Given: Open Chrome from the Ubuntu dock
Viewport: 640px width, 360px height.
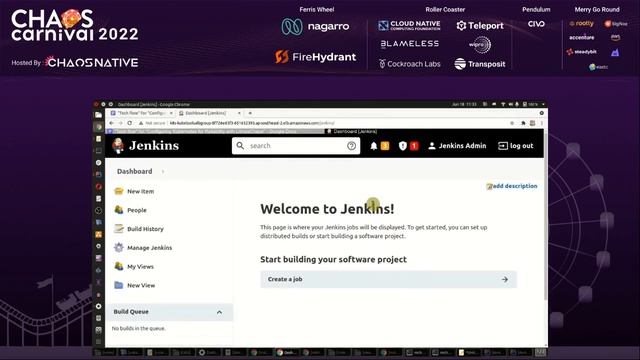Looking at the screenshot, I should [98, 127].
